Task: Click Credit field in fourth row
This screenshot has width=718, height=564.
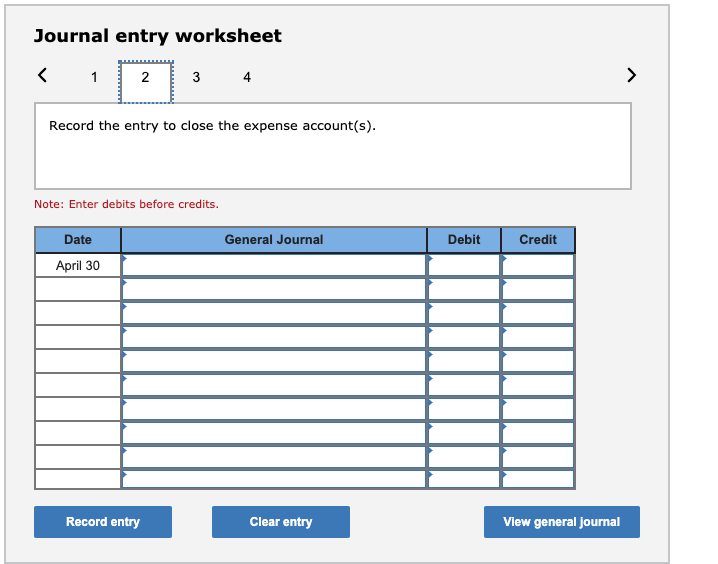Action: 538,337
